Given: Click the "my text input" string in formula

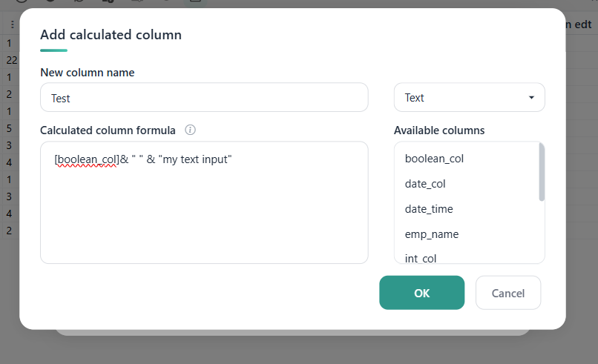Looking at the screenshot, I should (x=195, y=159).
